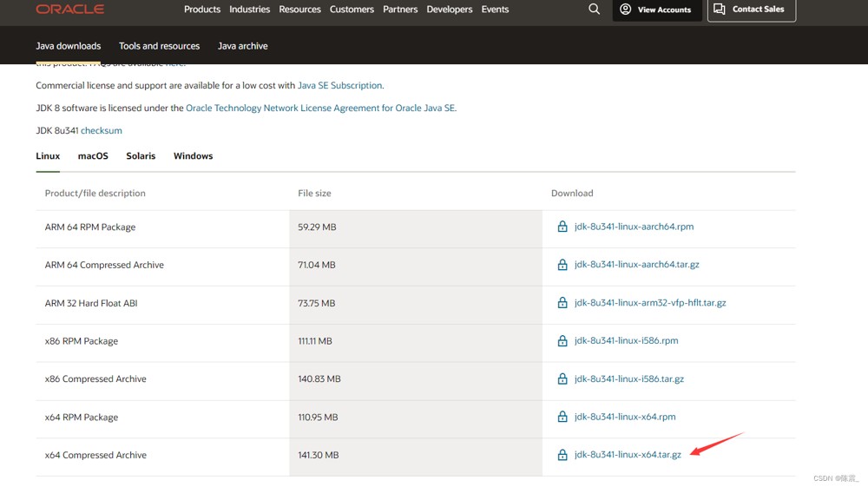Click lock icon for arm32-vfp-hflt.tar.gz download
Viewport: 868px width, 487px height.
coord(562,303)
